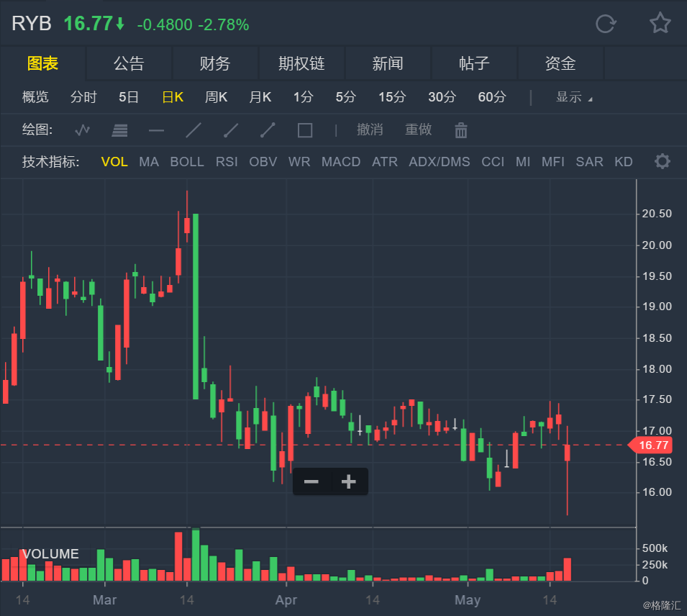Expand the 显示 dropdown

pyautogui.click(x=574, y=97)
